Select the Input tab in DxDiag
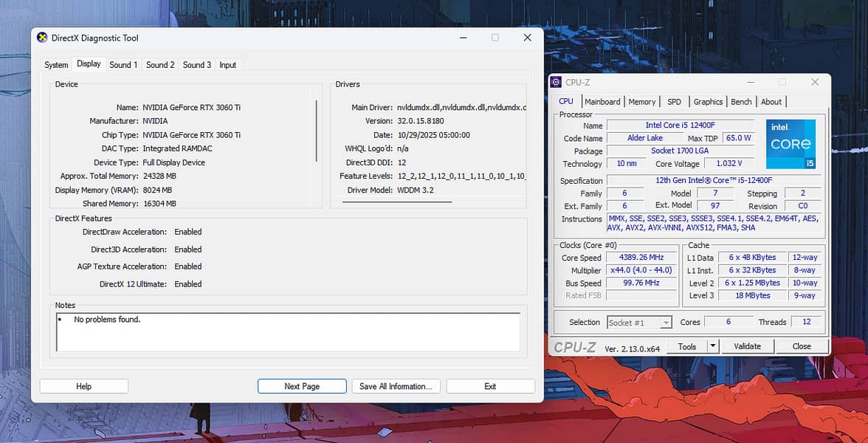868x443 pixels. (228, 65)
